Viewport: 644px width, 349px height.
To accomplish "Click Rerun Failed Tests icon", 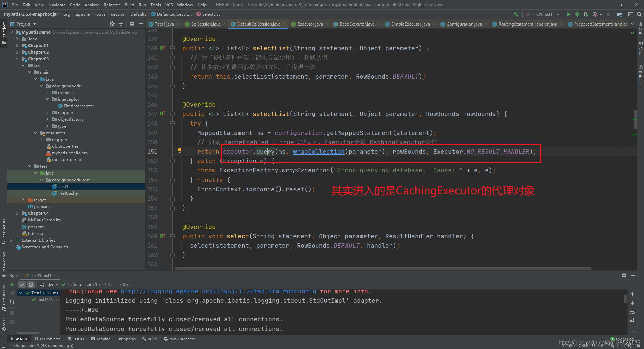I will pyautogui.click(x=12, y=293).
